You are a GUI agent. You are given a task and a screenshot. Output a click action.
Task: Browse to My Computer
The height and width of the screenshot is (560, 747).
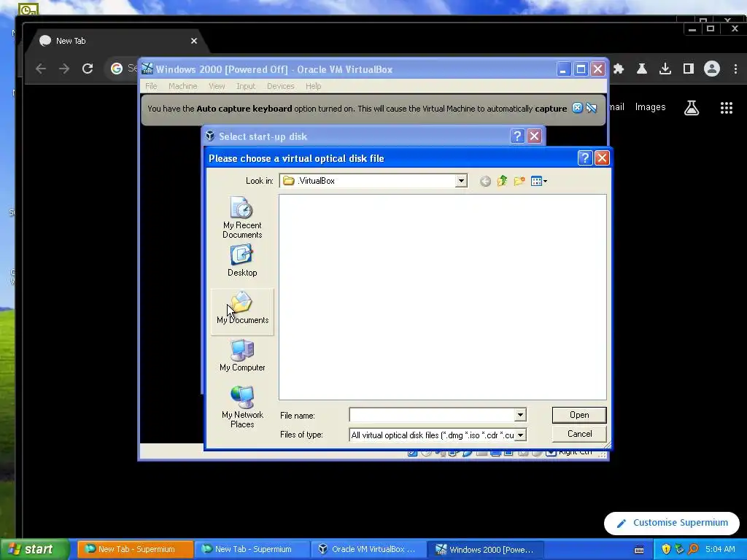[242, 355]
